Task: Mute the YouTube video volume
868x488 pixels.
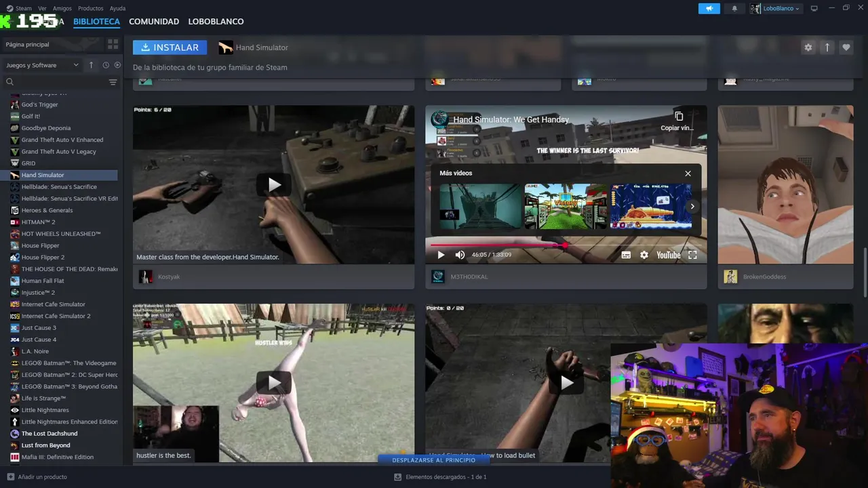Action: 460,255
